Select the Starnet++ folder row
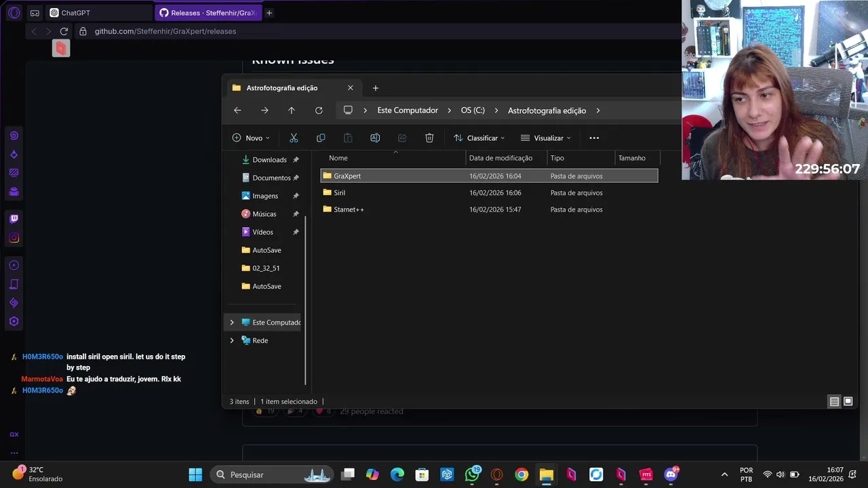 point(489,209)
